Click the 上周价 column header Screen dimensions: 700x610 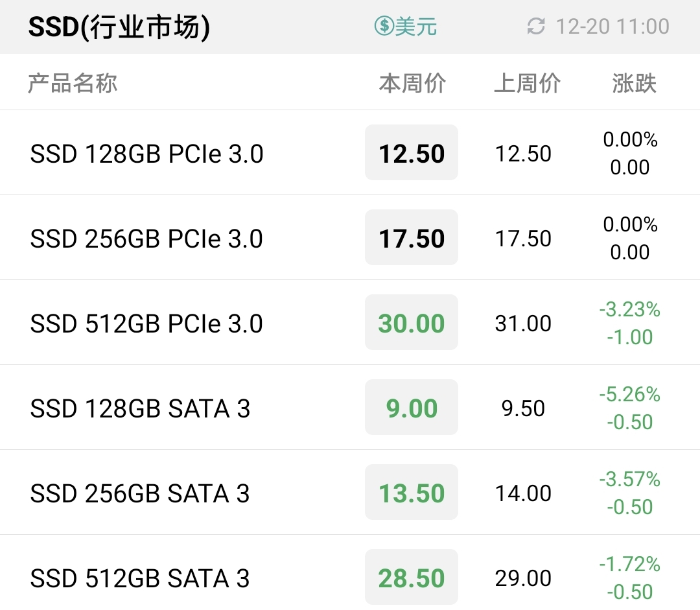(527, 83)
